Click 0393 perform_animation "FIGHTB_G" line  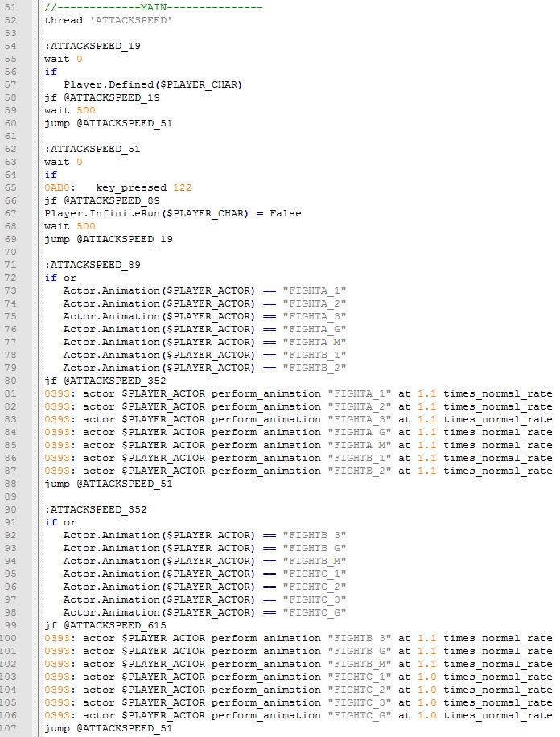pyautogui.click(x=299, y=652)
